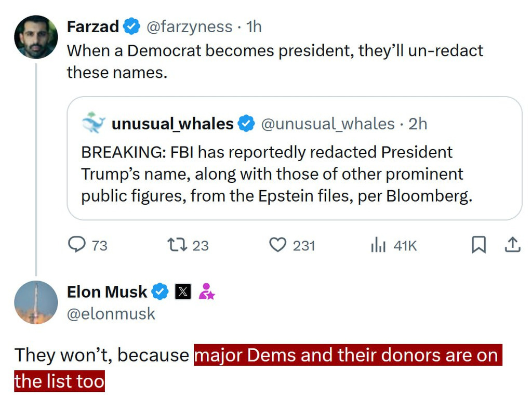Like the tweet with heart icon
Screen dimensions: 532x410
coord(277,244)
